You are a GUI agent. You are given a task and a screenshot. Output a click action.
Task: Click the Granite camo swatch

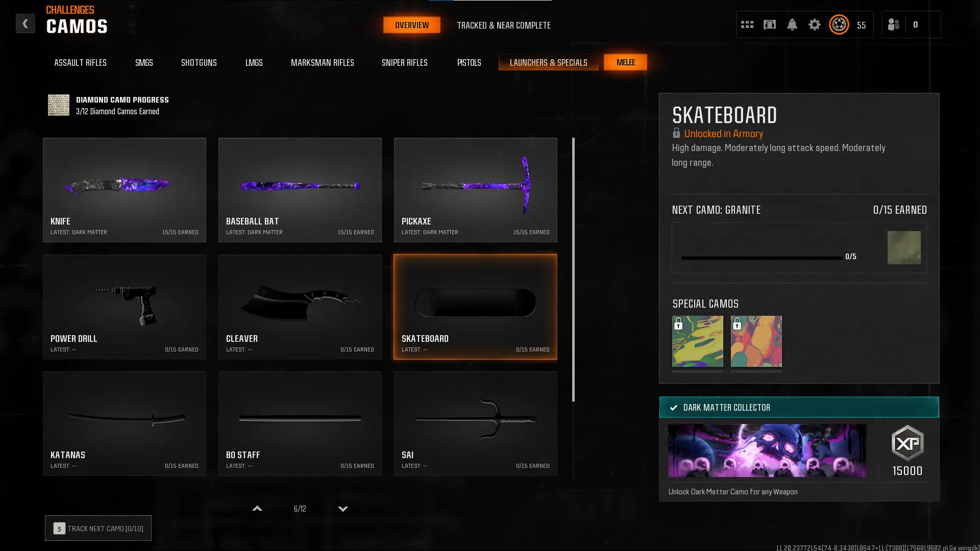pos(903,247)
